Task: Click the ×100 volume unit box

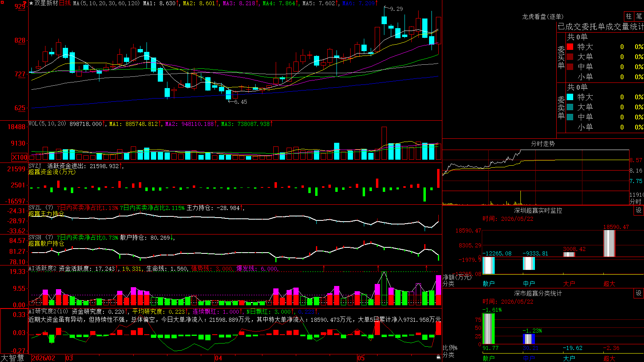Action: pos(20,157)
